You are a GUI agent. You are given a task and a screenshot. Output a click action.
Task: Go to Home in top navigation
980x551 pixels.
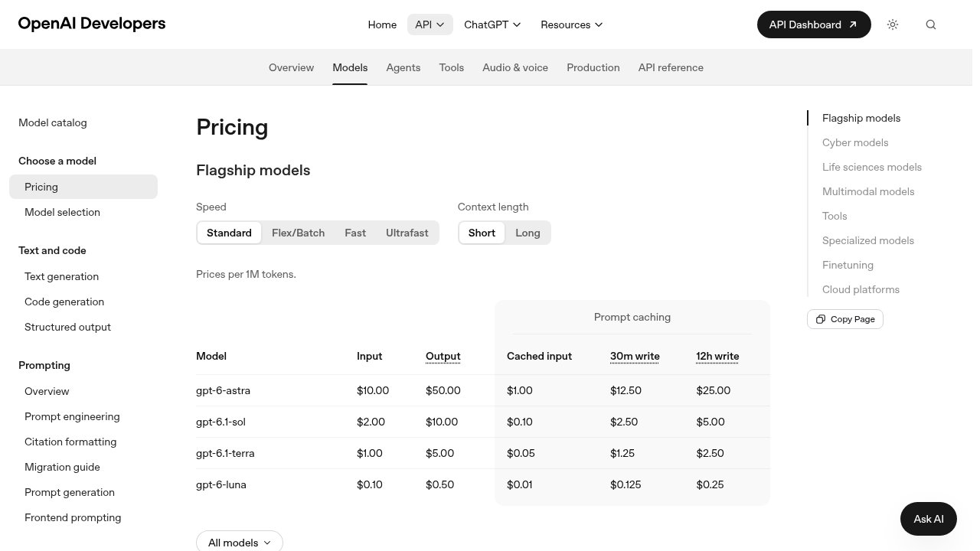(382, 24)
